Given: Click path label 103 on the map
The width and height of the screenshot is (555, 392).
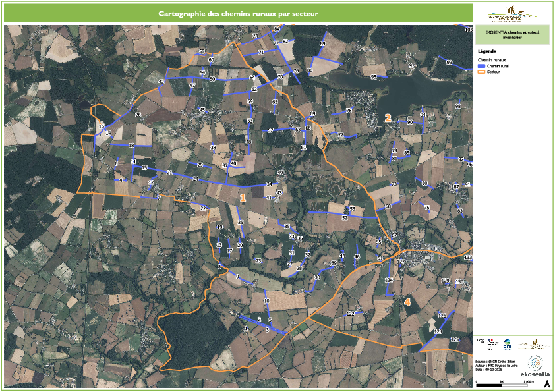Looking at the screenshot, I should coord(469,30).
